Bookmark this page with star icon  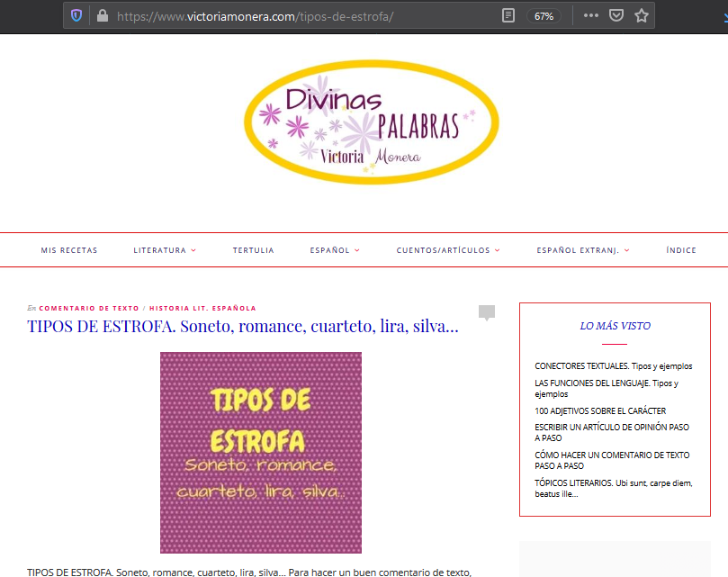pyautogui.click(x=642, y=15)
